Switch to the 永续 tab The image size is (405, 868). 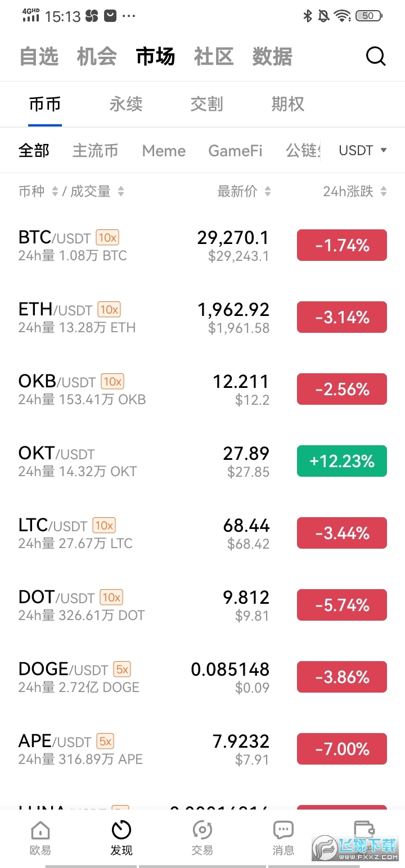[x=126, y=104]
